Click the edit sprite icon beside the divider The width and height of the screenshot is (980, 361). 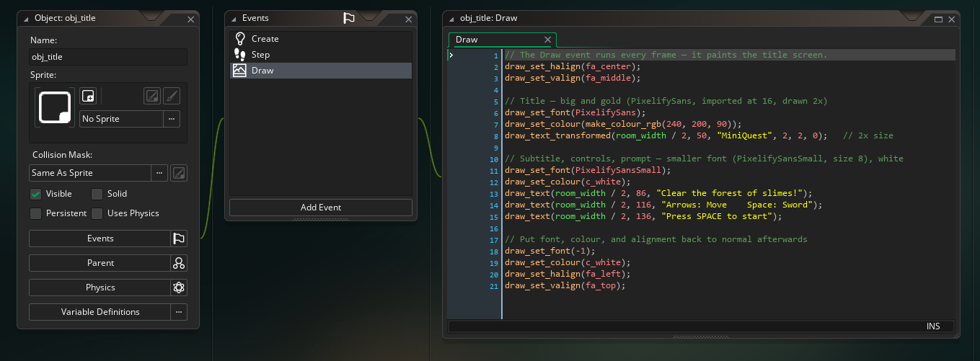pos(151,96)
